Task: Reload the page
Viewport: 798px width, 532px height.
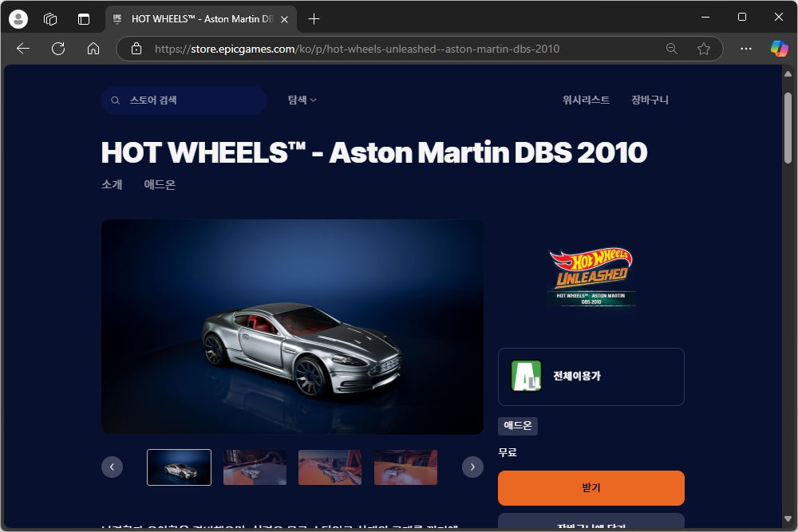Action: click(x=58, y=49)
